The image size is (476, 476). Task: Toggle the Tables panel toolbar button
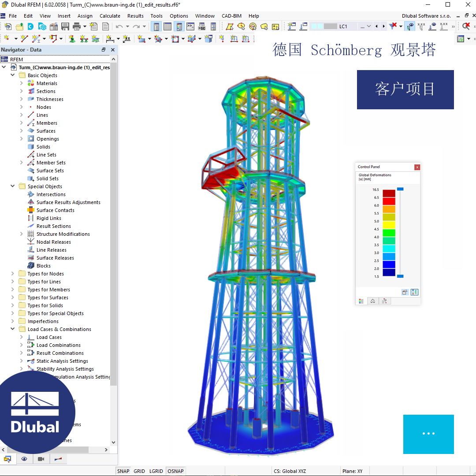pos(167,27)
